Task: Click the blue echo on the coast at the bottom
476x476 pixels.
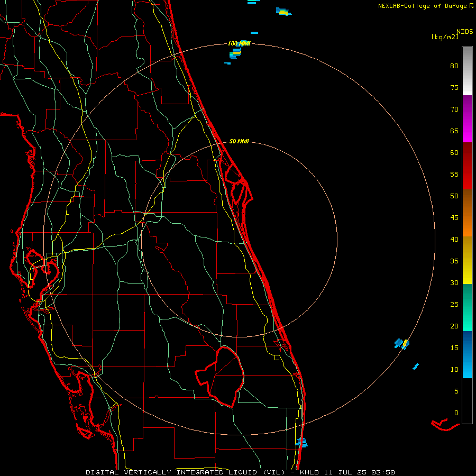Action: [301, 442]
